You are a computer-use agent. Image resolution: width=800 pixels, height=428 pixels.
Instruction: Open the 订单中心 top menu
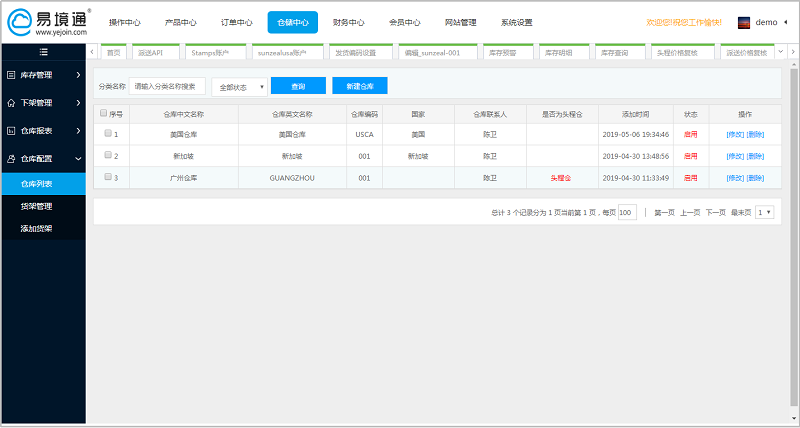tap(236, 22)
